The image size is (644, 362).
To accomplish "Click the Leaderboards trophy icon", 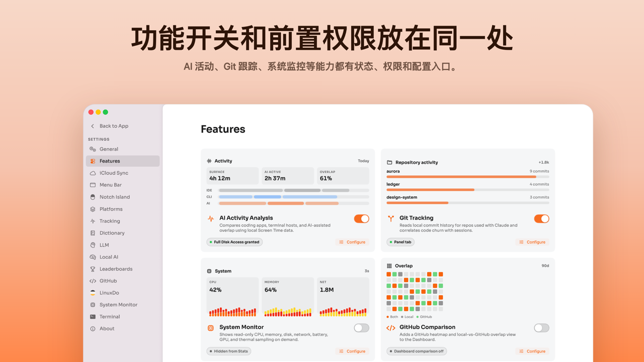I will [x=93, y=269].
